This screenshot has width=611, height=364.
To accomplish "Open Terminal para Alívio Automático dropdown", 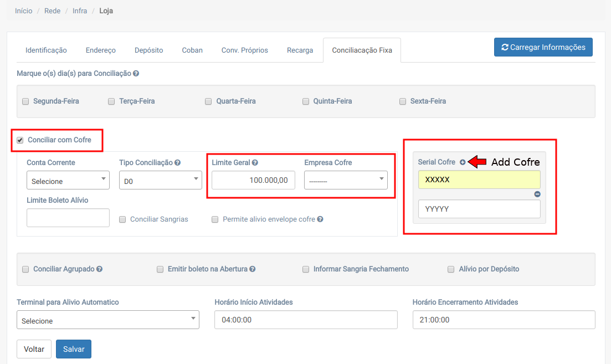I will (108, 320).
